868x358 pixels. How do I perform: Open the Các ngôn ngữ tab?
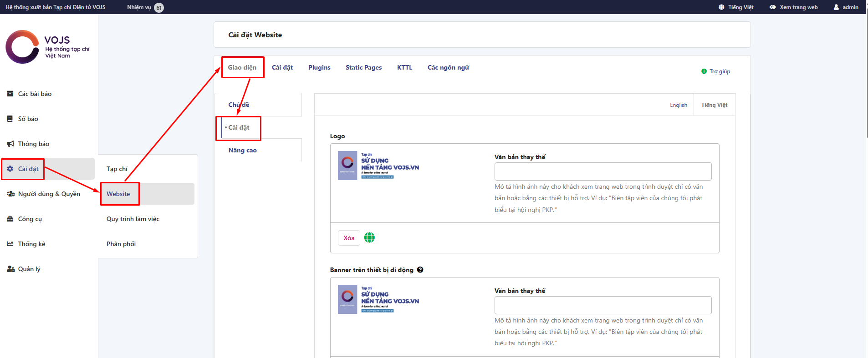[448, 67]
